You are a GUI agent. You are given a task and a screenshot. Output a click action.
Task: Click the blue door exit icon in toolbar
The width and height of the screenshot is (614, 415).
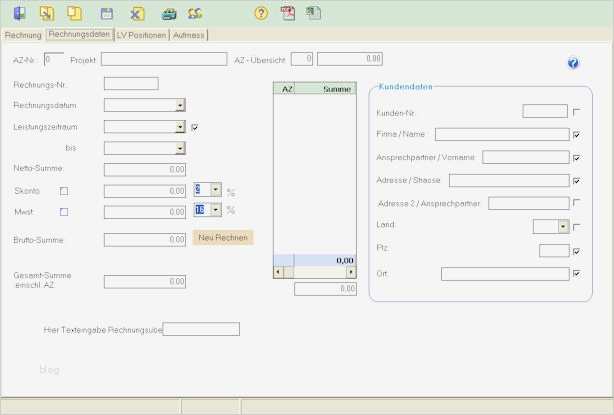[19, 13]
